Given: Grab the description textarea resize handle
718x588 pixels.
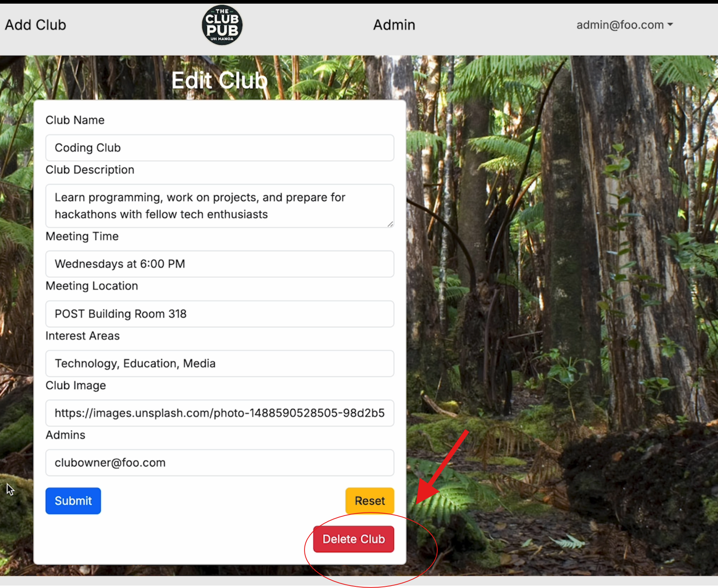Looking at the screenshot, I should tap(390, 224).
